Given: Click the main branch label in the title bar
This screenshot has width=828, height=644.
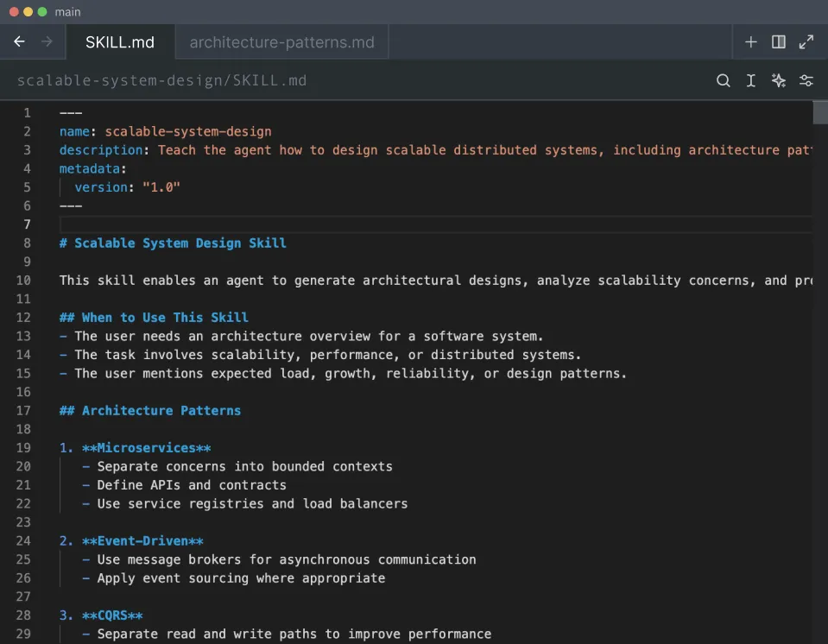Looking at the screenshot, I should [67, 12].
